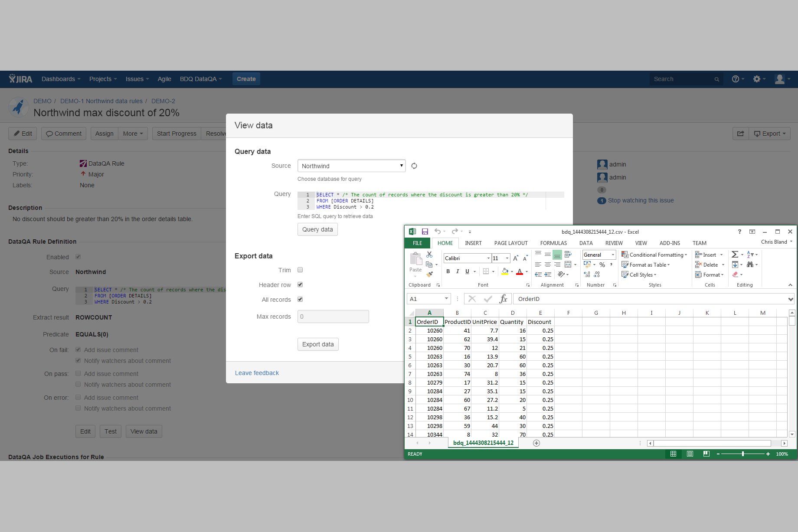
Task: Toggle the Enabled checkbox in rule definition
Action: point(78,257)
